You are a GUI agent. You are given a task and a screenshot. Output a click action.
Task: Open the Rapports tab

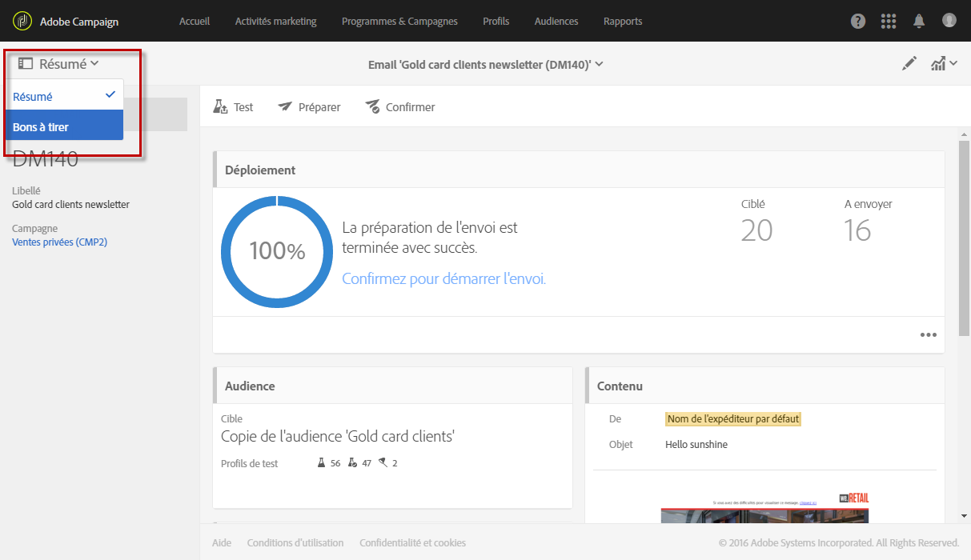click(x=623, y=22)
